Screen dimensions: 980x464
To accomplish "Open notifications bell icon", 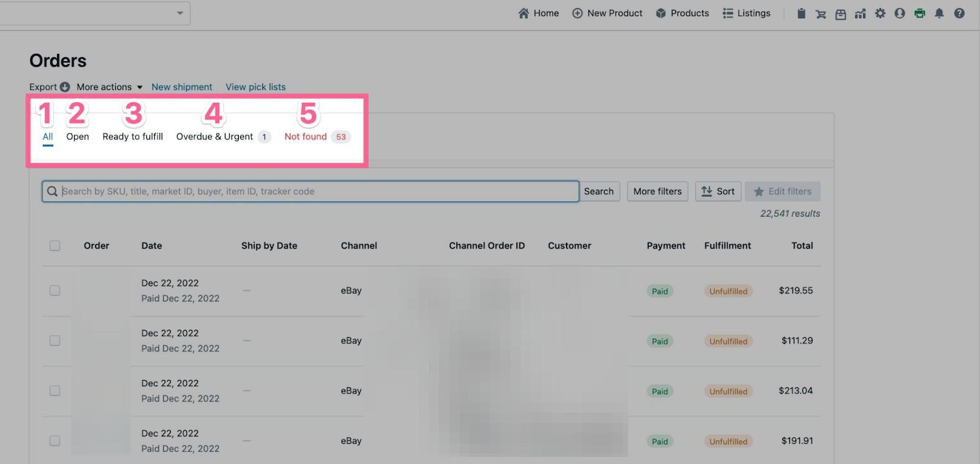I will (939, 13).
